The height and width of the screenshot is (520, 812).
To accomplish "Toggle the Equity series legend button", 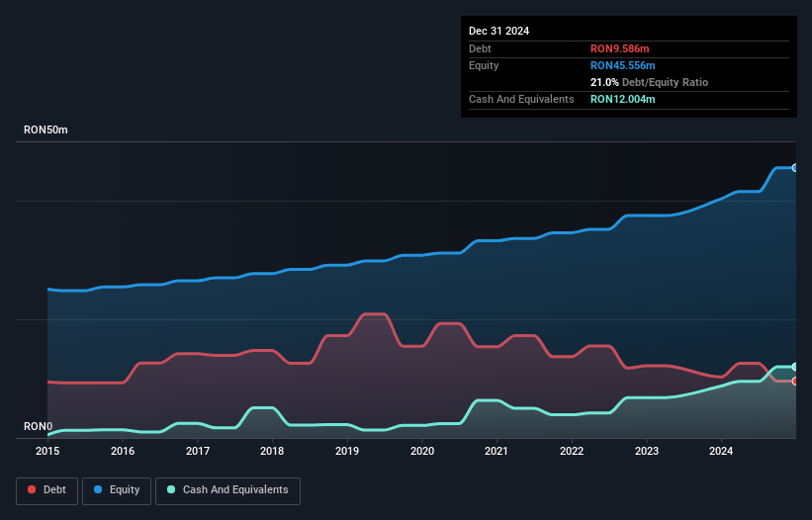I will [x=117, y=490].
